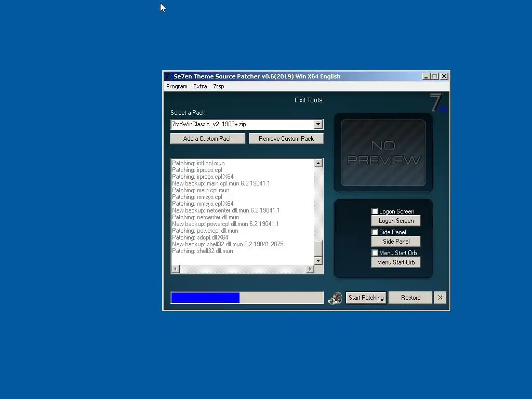This screenshot has width=532, height=399.
Task: Click the Start Patching button
Action: pos(366,298)
